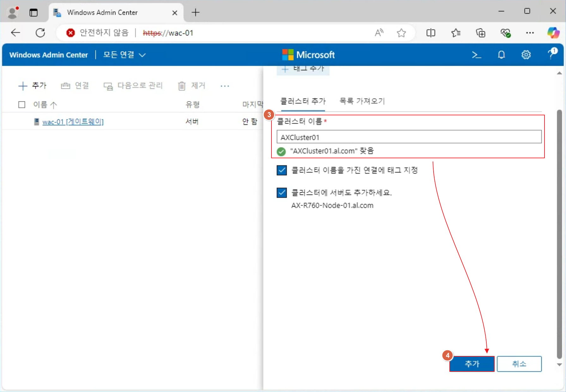Click the Cancel (취소) button
The height and width of the screenshot is (392, 566).
point(519,364)
